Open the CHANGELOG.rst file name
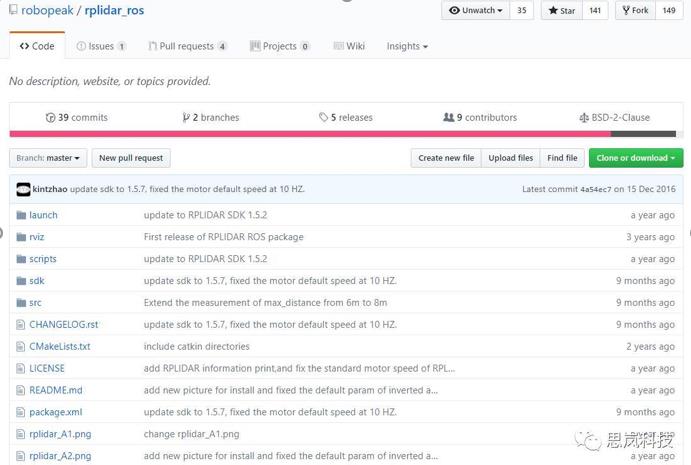Image resolution: width=691 pixels, height=465 pixels. [64, 325]
